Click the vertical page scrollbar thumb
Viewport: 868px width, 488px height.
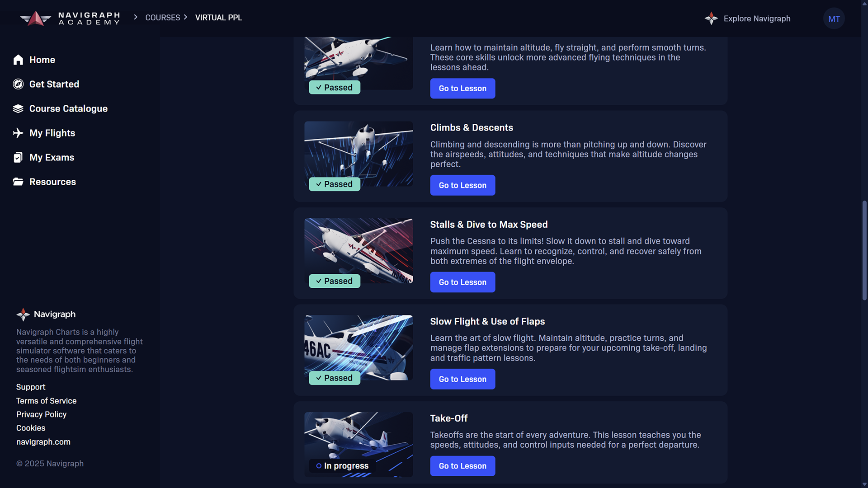click(864, 251)
